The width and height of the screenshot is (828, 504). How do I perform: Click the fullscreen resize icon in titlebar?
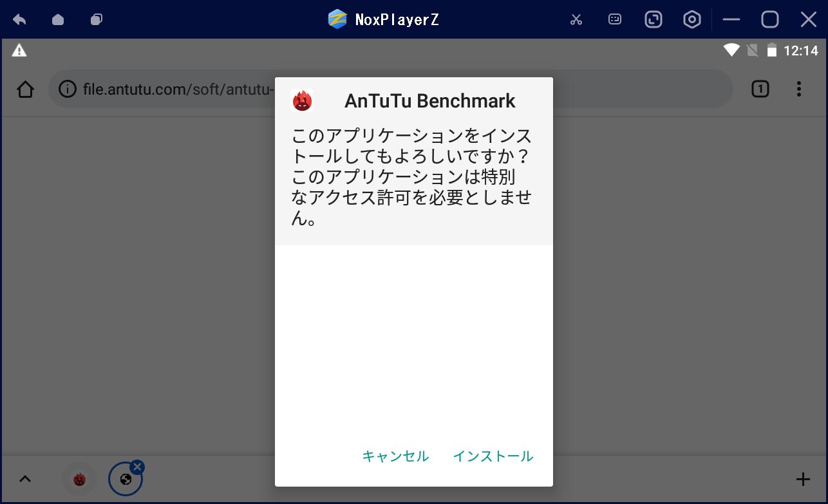653,19
